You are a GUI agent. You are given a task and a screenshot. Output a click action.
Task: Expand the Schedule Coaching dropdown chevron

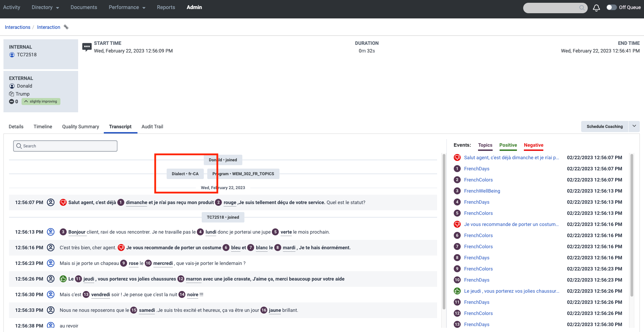(634, 126)
